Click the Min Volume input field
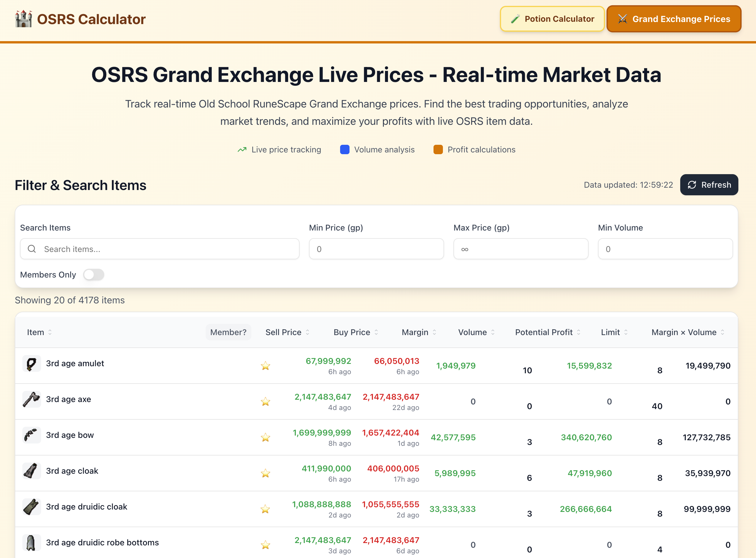756x558 pixels. tap(666, 249)
